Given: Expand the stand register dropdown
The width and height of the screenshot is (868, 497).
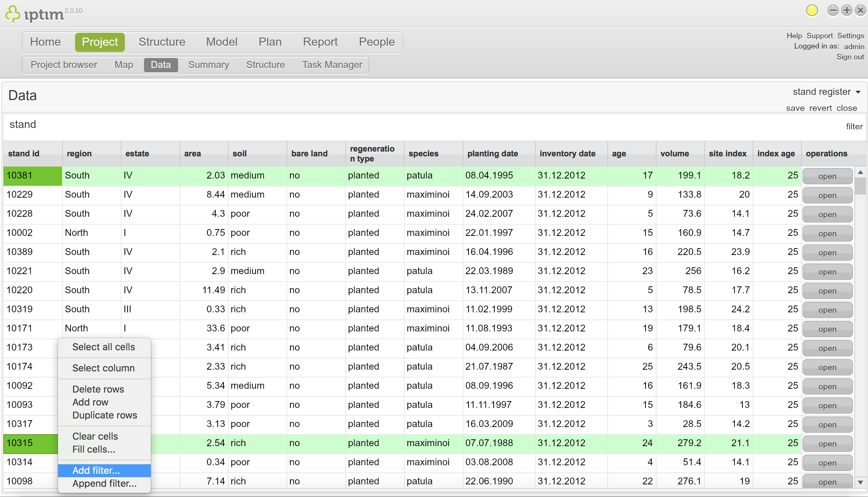Looking at the screenshot, I should [x=826, y=92].
